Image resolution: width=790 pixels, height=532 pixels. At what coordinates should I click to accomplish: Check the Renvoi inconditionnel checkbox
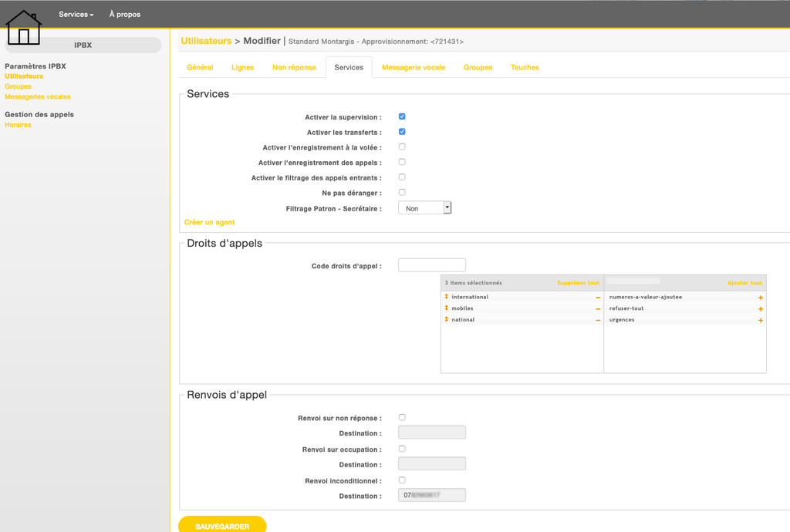402,480
